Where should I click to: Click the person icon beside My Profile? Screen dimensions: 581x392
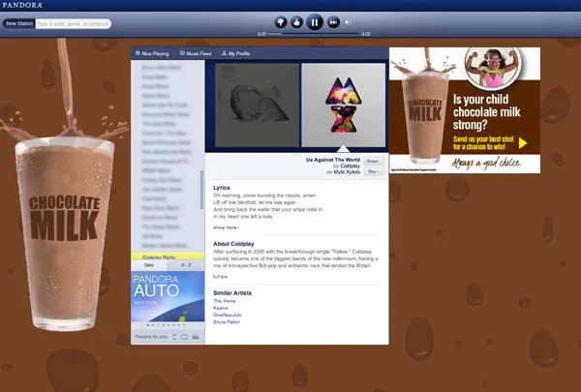click(x=224, y=53)
